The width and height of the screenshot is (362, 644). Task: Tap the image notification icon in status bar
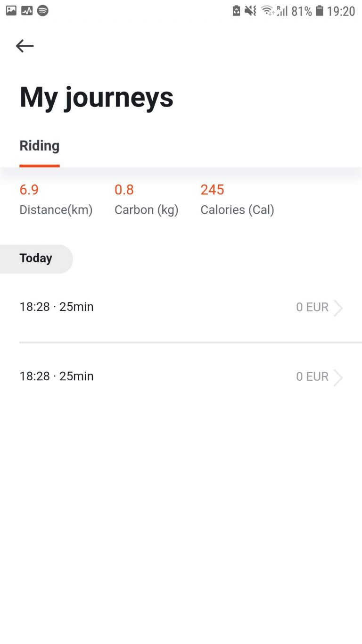[x=11, y=10]
